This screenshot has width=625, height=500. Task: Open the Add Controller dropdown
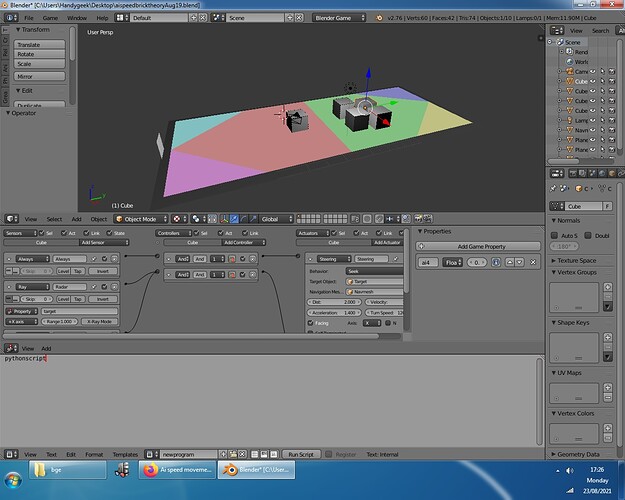click(243, 242)
